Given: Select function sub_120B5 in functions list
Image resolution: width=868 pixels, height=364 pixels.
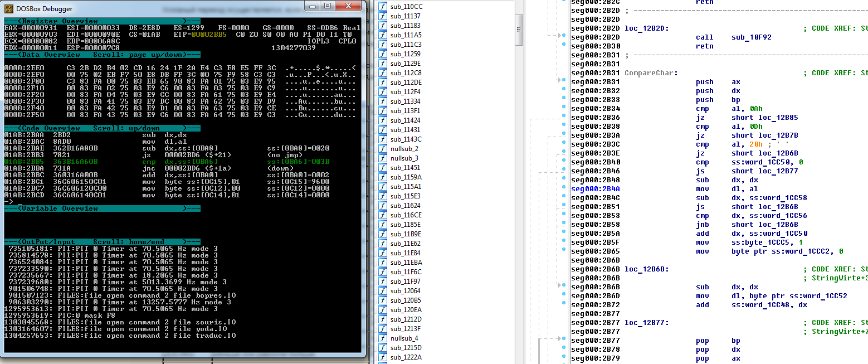Looking at the screenshot, I should click(406, 300).
